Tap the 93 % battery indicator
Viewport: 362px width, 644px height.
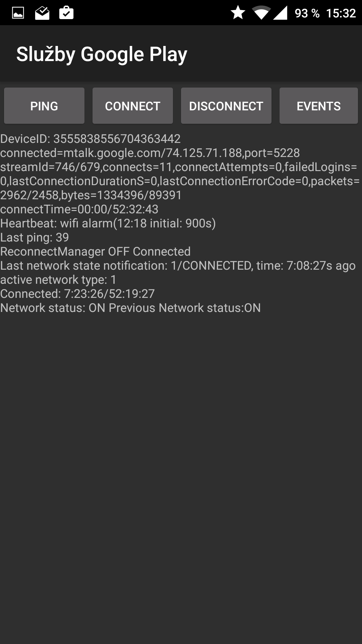click(307, 13)
